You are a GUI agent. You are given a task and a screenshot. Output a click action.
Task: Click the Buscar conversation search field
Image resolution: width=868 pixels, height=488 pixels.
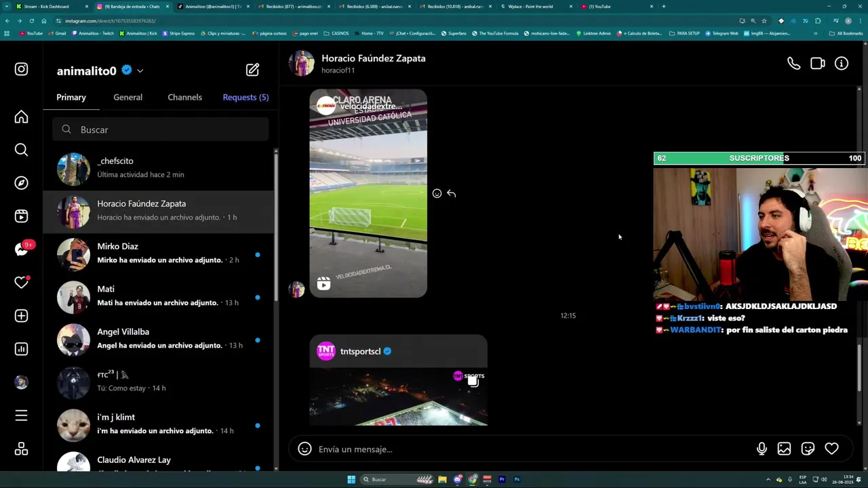161,129
